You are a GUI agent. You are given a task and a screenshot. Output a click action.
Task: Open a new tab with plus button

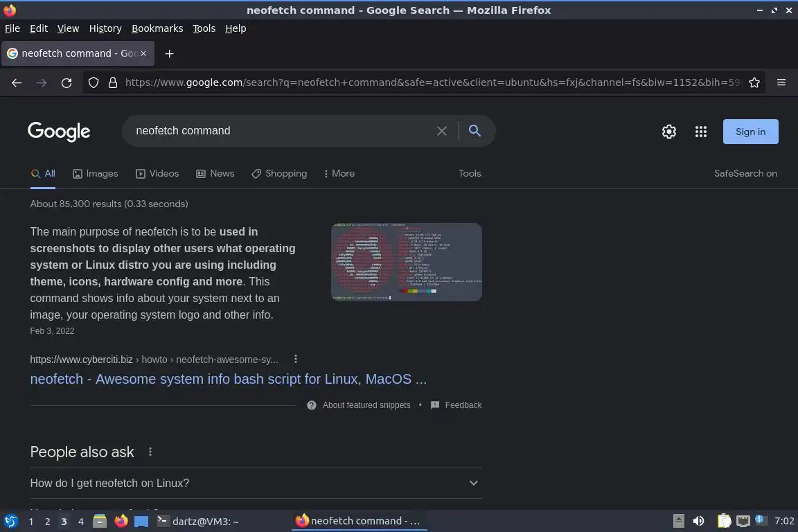coord(170,53)
